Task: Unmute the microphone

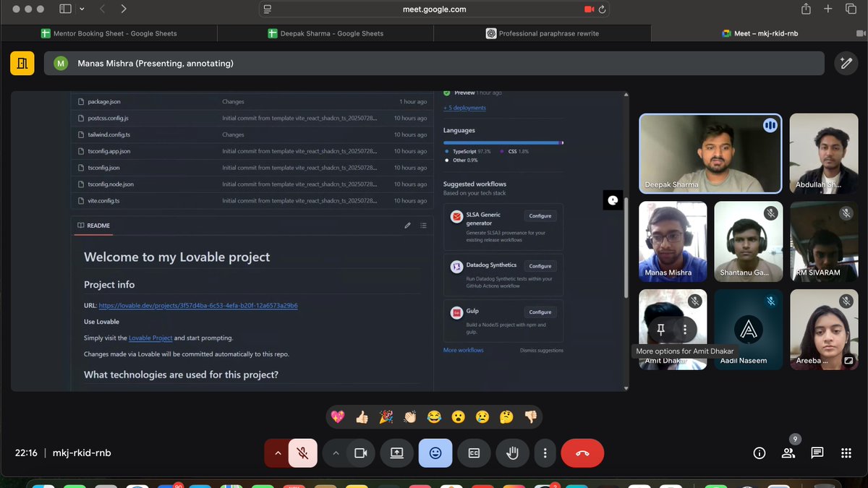Action: pos(303,453)
